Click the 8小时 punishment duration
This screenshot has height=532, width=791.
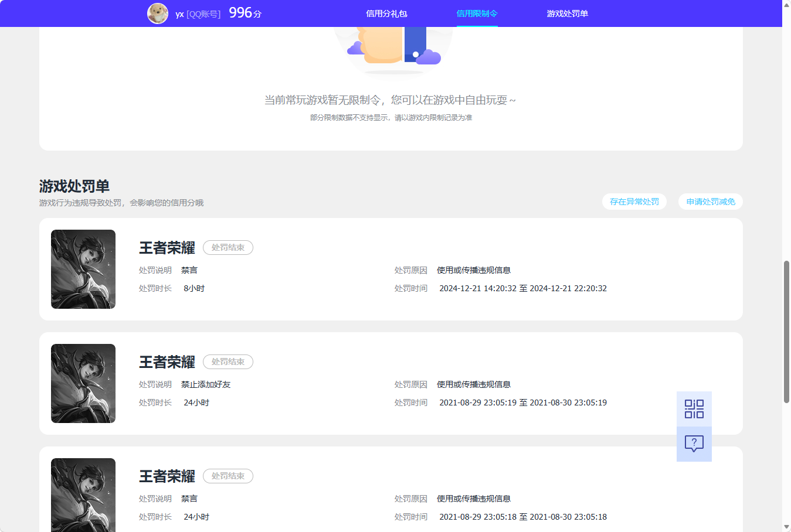[194, 288]
